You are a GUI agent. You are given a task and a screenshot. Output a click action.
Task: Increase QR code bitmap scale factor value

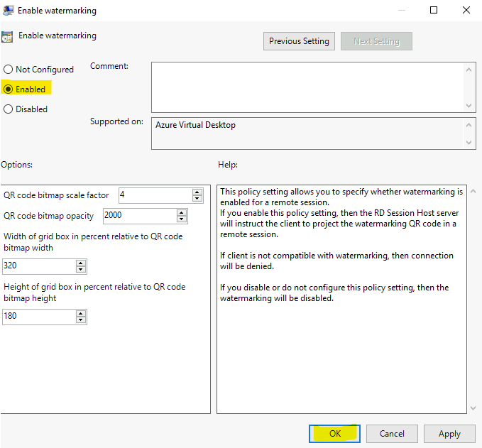pyautogui.click(x=197, y=192)
